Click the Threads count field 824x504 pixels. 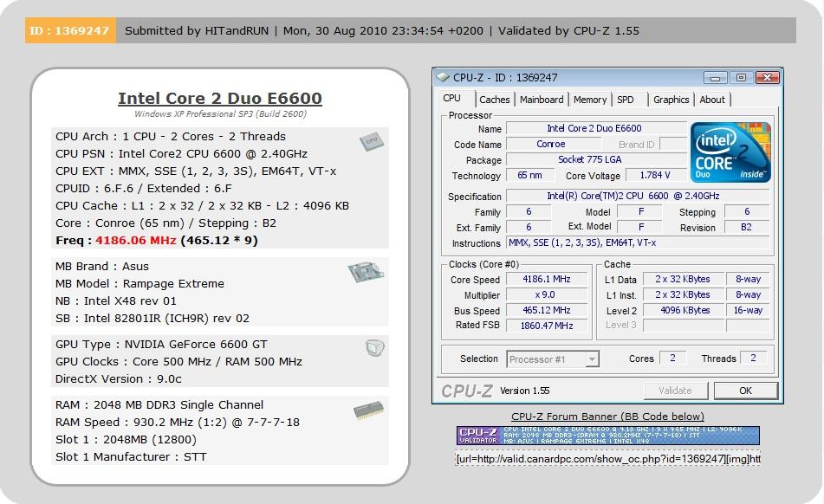753,358
